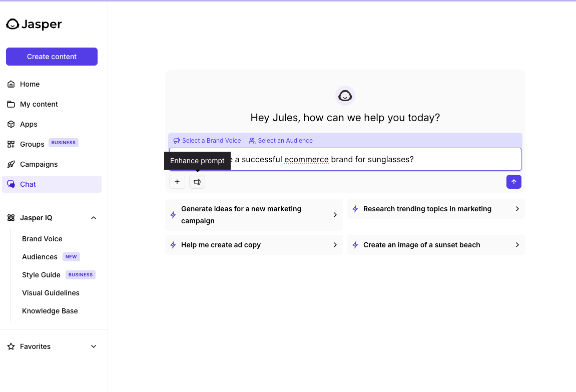Open Groups in the sidebar
Image resolution: width=576 pixels, height=392 pixels.
[52, 144]
